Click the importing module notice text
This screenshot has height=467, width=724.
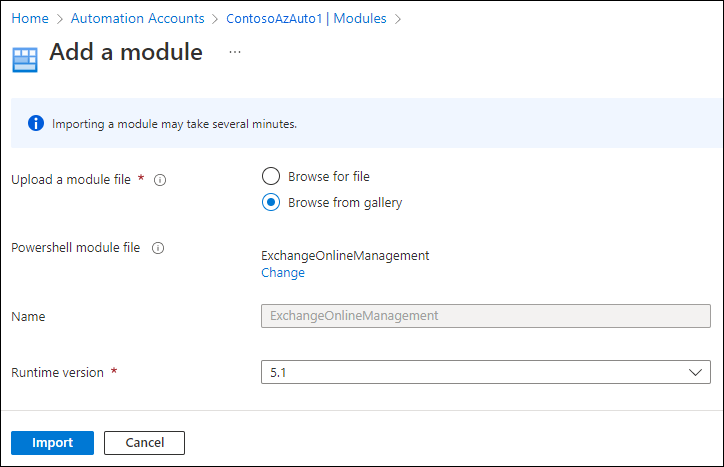(175, 125)
